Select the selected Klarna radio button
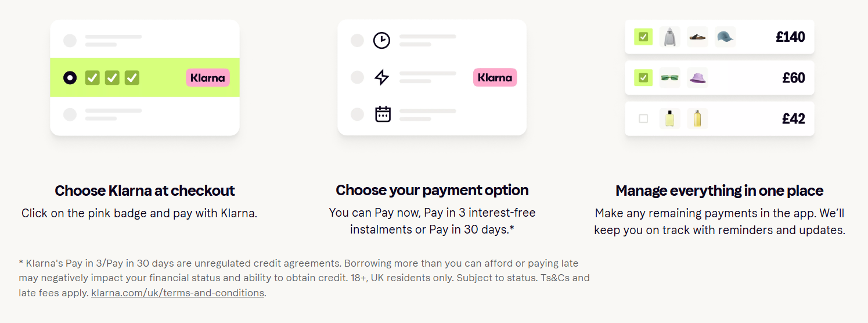The height and width of the screenshot is (323, 868). (70, 77)
